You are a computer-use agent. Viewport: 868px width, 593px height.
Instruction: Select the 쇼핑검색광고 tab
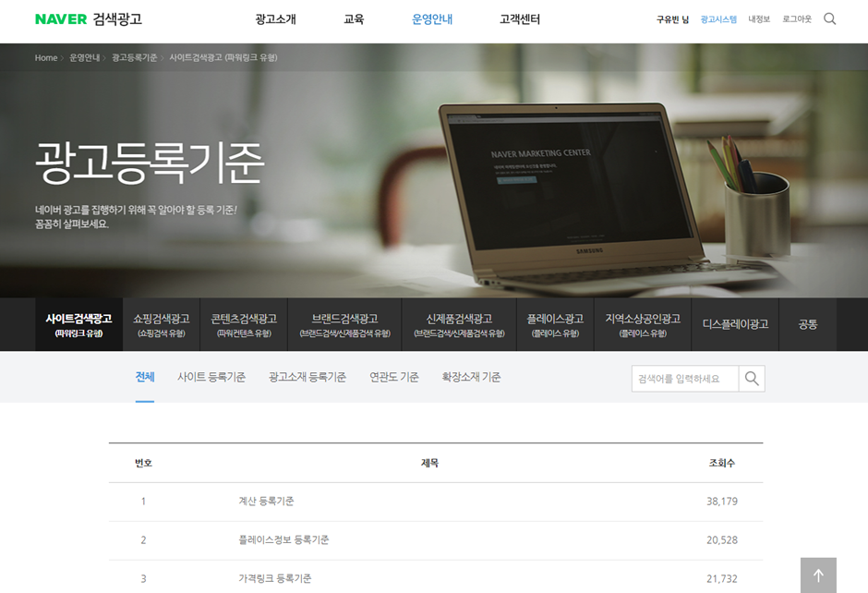[x=161, y=324]
